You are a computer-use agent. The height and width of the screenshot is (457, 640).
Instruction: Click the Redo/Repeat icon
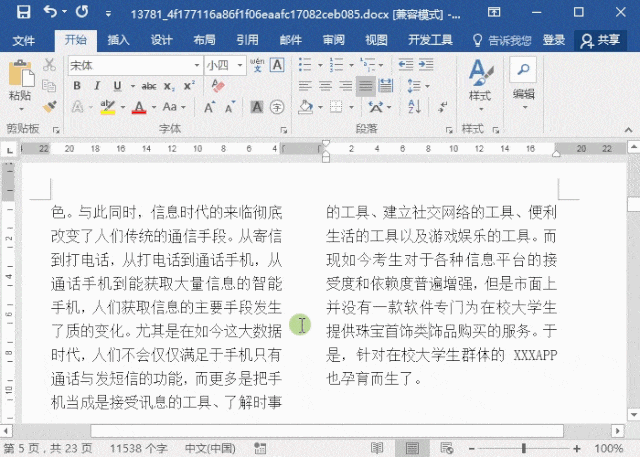tap(82, 12)
